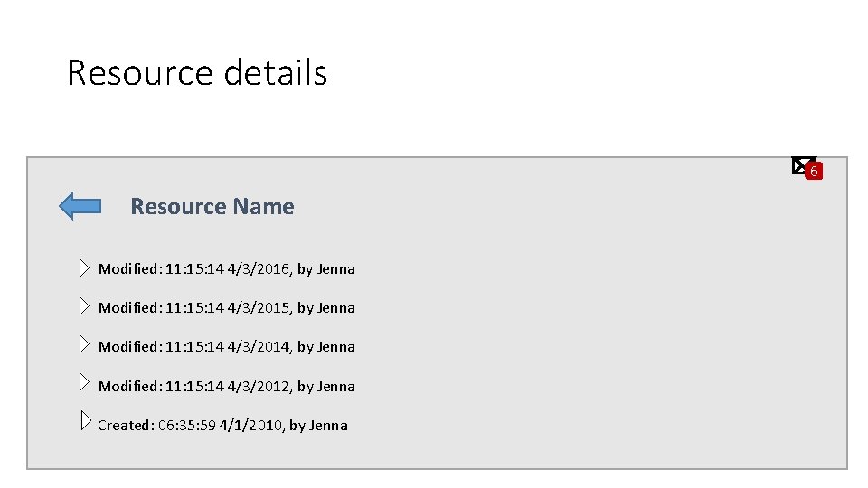Expand the 4/3/2015 modified entry triangle
868x488 pixels.
(x=84, y=306)
